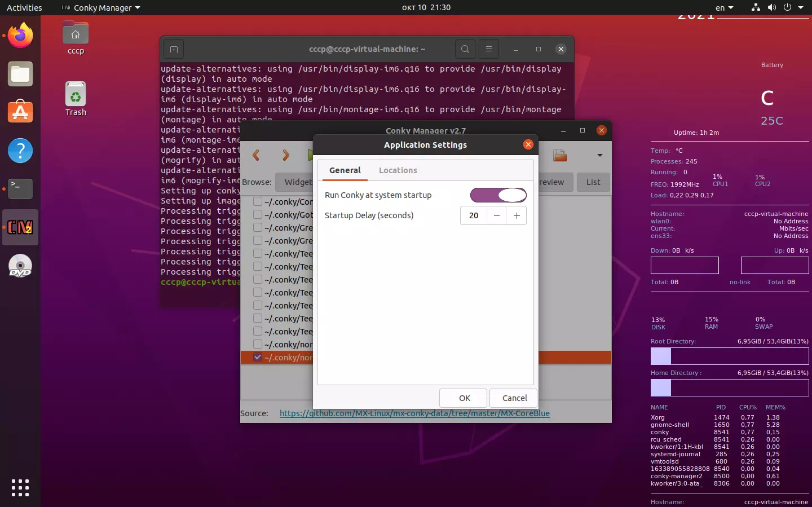The height and width of the screenshot is (507, 812).
Task: Click the terminal search icon
Action: (x=465, y=49)
